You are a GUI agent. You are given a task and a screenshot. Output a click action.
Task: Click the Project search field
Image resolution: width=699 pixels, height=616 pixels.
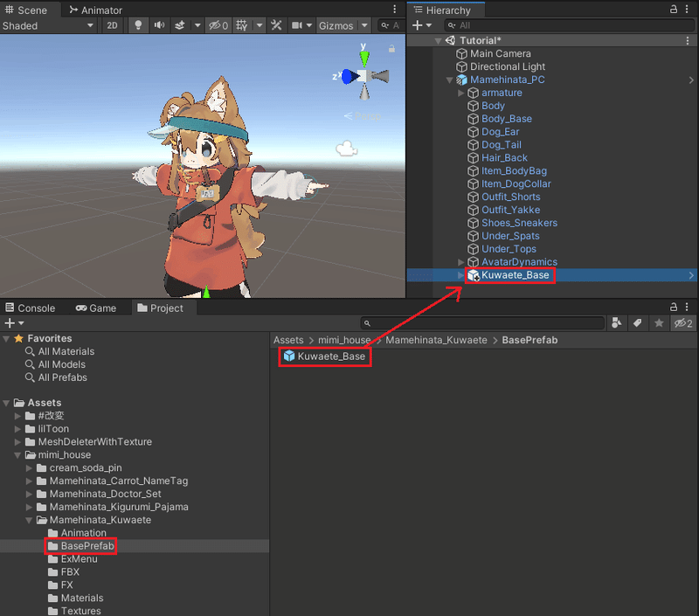coord(482,322)
